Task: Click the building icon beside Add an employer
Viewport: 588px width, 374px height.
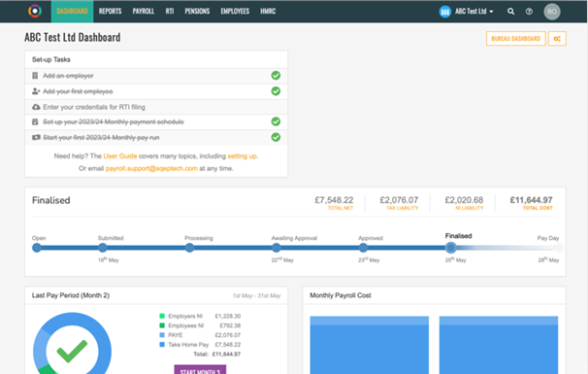Action: coord(35,76)
